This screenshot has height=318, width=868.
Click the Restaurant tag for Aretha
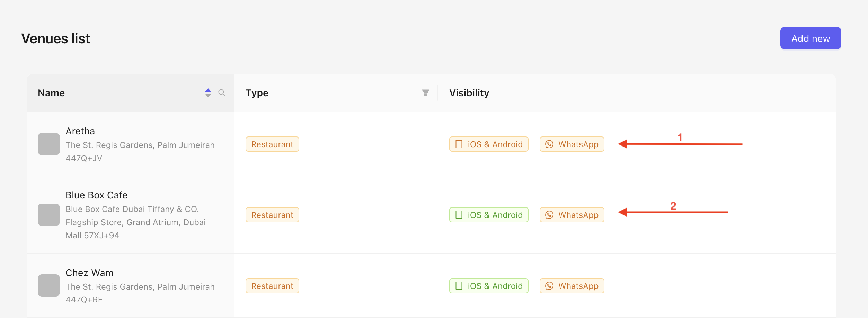[272, 144]
